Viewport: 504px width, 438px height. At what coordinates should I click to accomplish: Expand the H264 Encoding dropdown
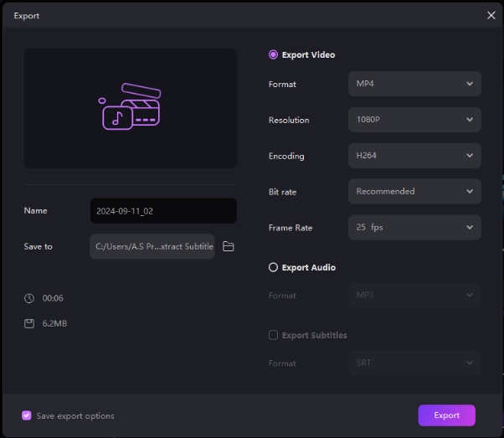pyautogui.click(x=414, y=156)
